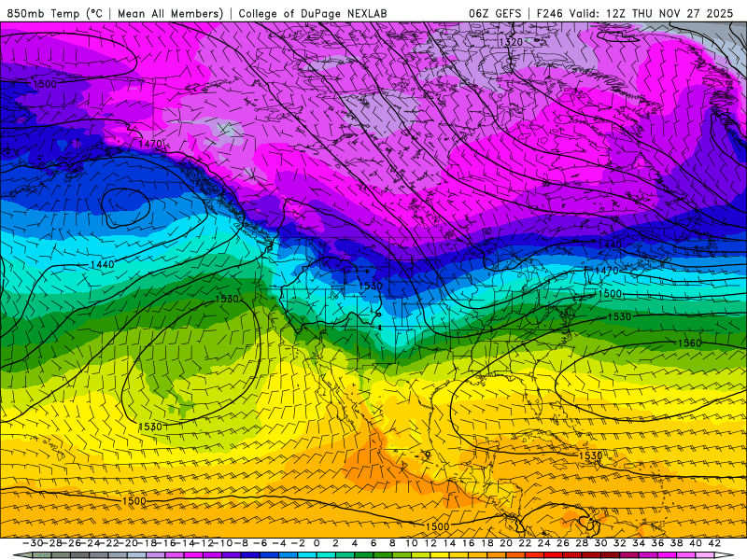Click the "F246" forecast hour label
The width and height of the screenshot is (747, 560).
(x=550, y=14)
